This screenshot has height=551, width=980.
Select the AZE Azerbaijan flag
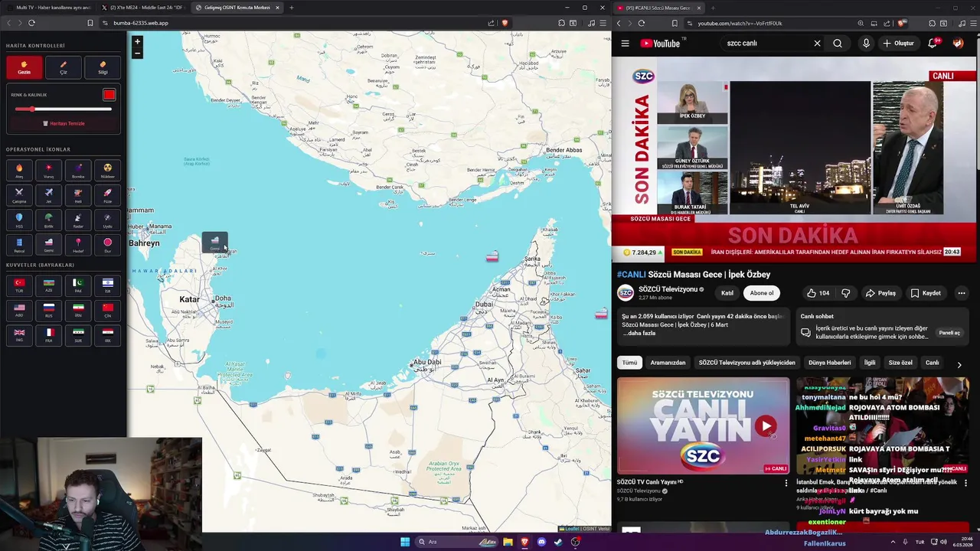[49, 286]
